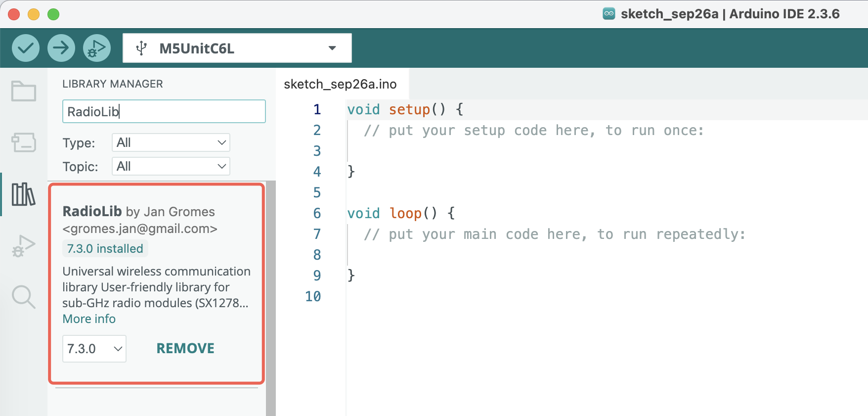This screenshot has height=416, width=868.
Task: Expand the 7.3.0 version selector
Action: tap(94, 349)
